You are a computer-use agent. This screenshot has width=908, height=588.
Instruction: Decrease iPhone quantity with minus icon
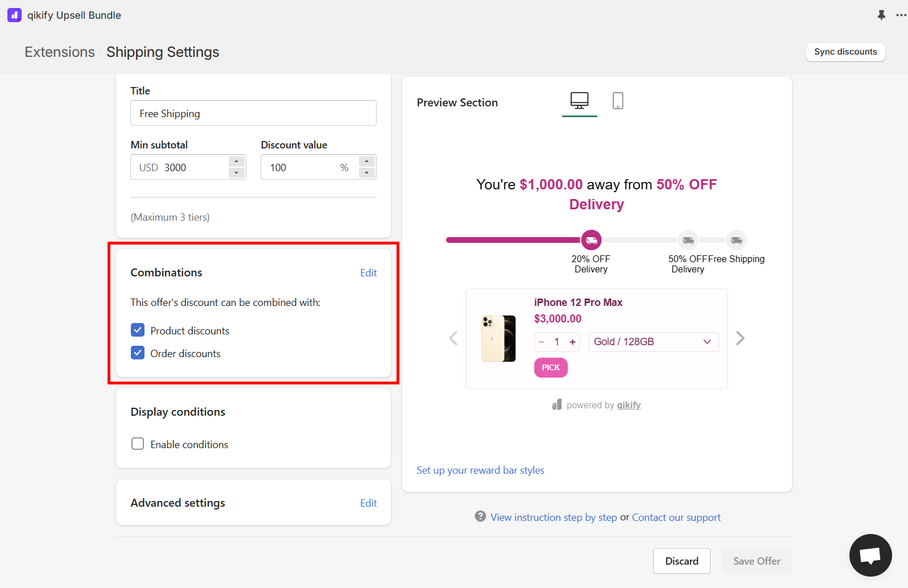coord(542,342)
